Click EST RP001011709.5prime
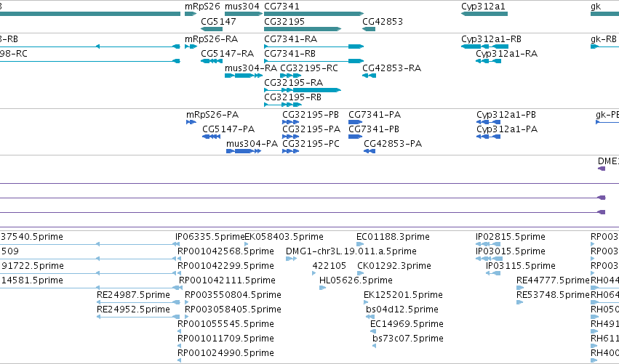The width and height of the screenshot is (619, 364). point(225,339)
